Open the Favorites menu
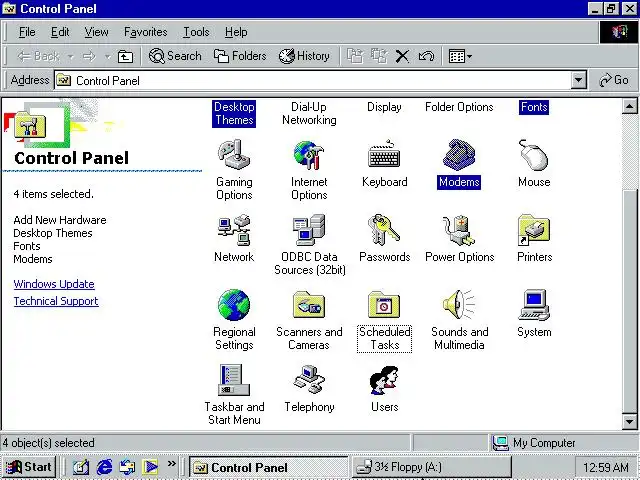The height and width of the screenshot is (480, 640). (x=146, y=32)
